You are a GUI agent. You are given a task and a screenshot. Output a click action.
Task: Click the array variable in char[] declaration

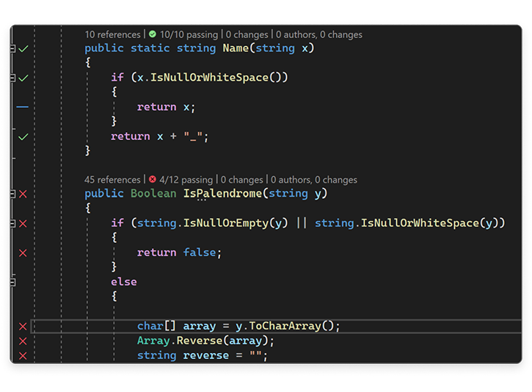pyautogui.click(x=200, y=326)
